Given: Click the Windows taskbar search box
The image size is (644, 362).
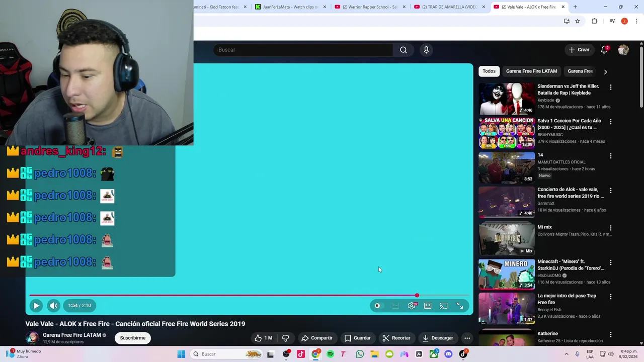Looking at the screenshot, I should tap(227, 354).
